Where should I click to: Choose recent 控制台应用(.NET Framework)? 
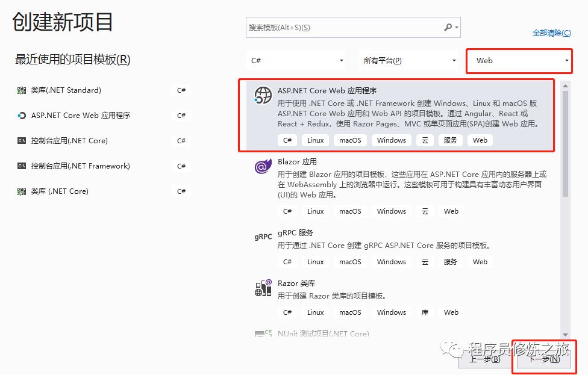pos(103,166)
